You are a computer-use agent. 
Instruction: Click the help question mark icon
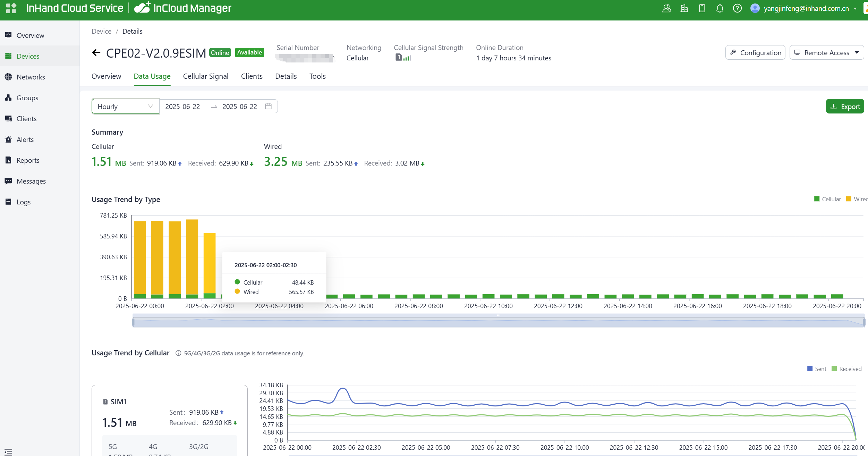click(x=737, y=8)
